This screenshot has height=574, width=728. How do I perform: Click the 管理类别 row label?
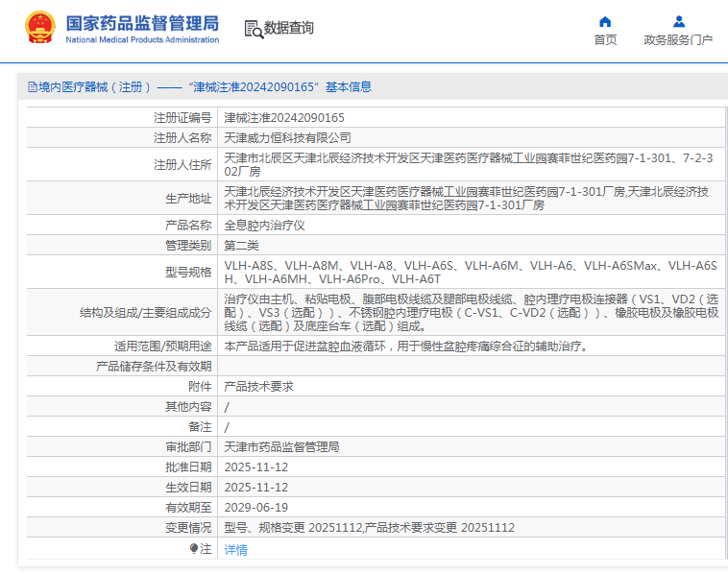point(188,246)
